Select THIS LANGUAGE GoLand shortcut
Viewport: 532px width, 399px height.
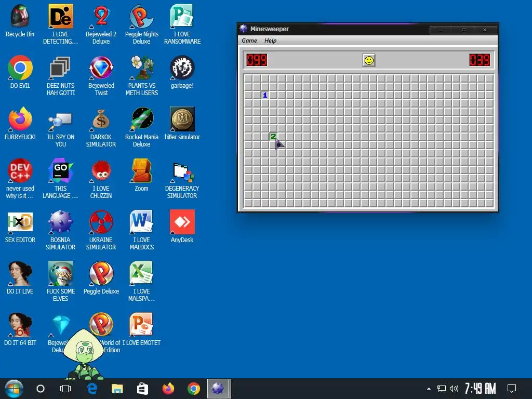60,179
